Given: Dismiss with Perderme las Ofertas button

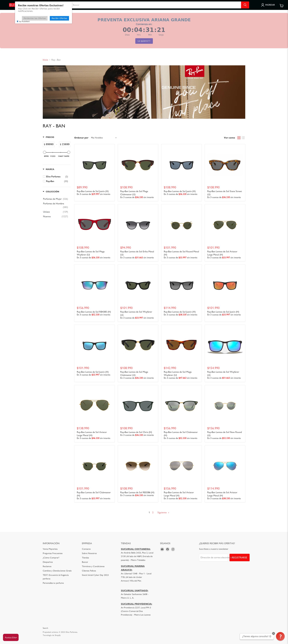Looking at the screenshot, I should pyautogui.click(x=35, y=18).
